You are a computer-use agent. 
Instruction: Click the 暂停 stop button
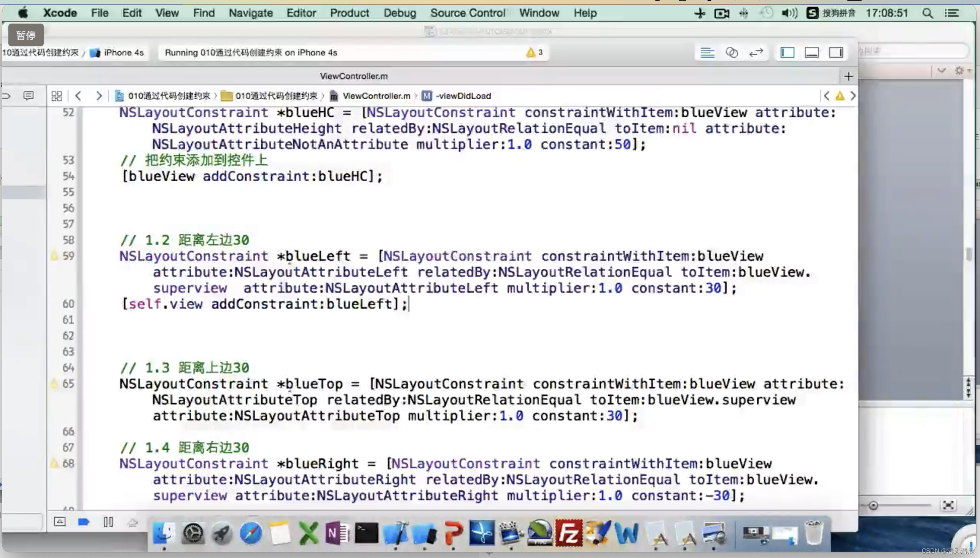pos(25,34)
